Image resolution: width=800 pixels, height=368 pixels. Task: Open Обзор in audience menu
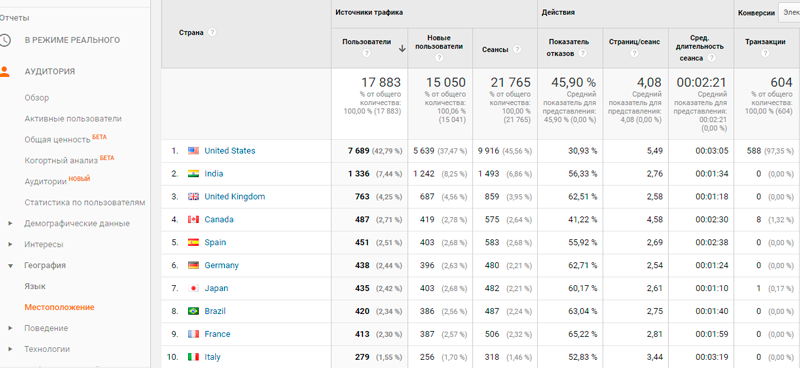point(37,97)
